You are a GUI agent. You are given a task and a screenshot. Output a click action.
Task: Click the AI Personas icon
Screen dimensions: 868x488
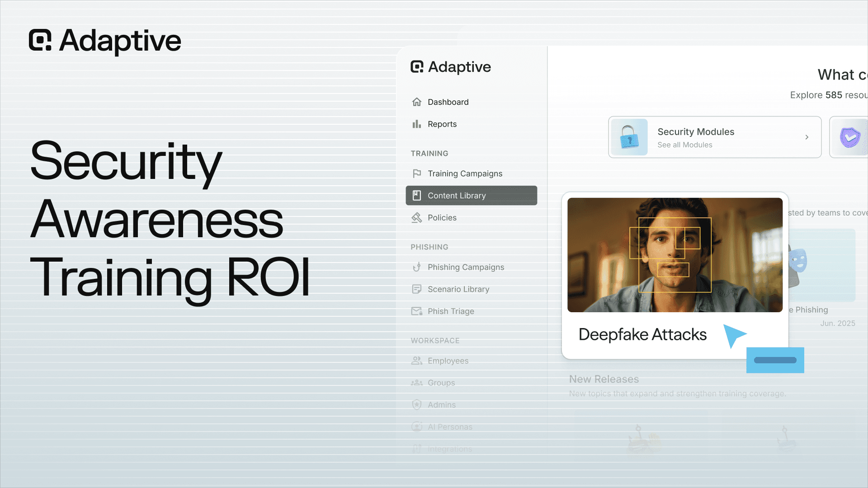(x=417, y=427)
